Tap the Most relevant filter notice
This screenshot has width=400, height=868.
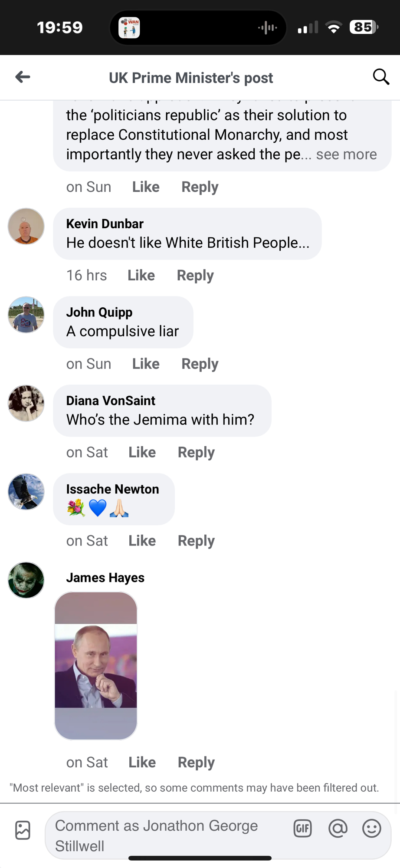pyautogui.click(x=194, y=788)
